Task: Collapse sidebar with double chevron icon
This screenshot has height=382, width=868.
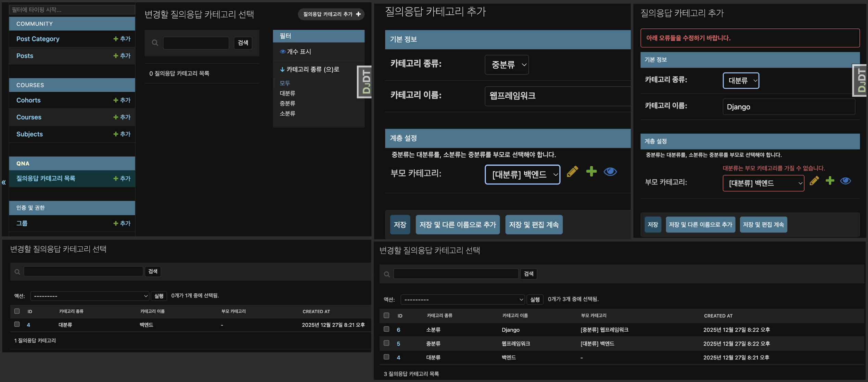Action: 4,182
